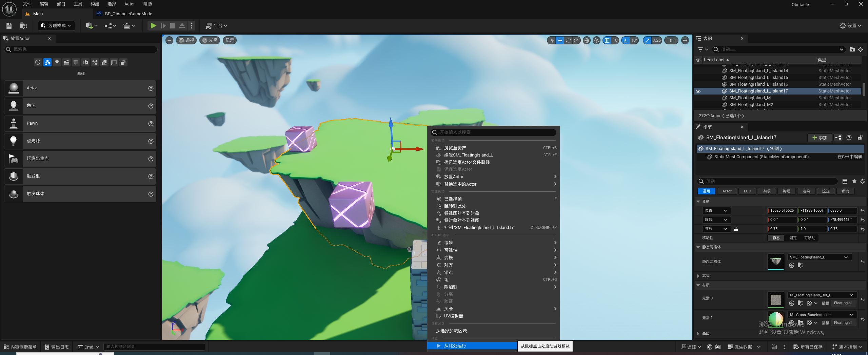Activate the Rotate gizmo tool
This screenshot has height=355, width=868.
pos(568,40)
